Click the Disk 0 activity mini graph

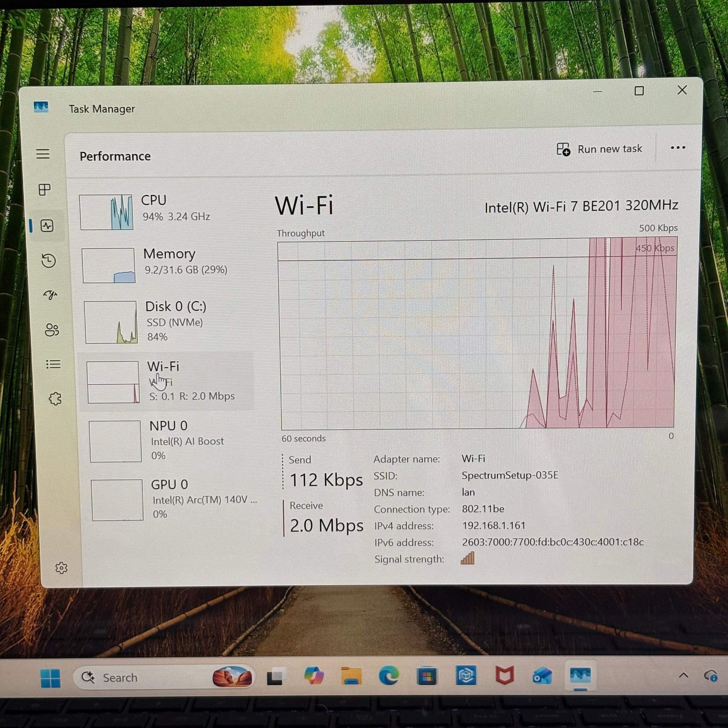pos(111,322)
